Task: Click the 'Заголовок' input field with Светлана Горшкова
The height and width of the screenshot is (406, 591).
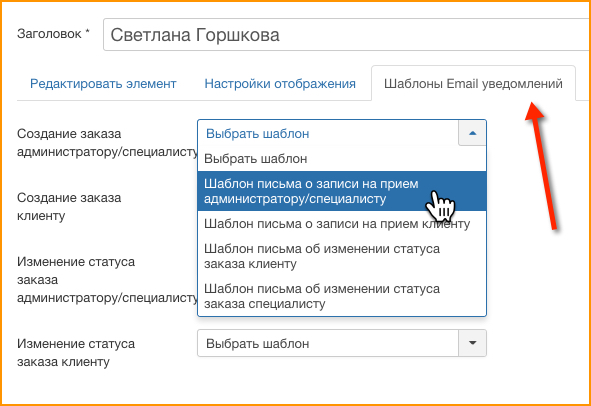Action: tap(347, 35)
